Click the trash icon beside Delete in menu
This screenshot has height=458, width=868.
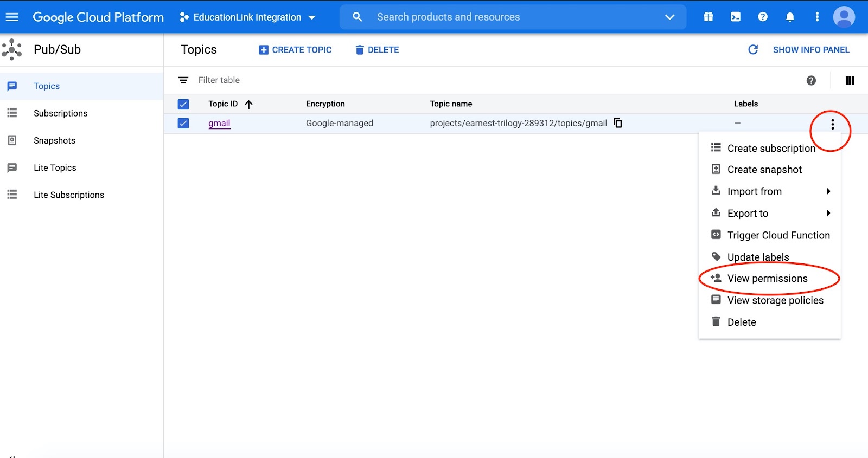pyautogui.click(x=716, y=321)
